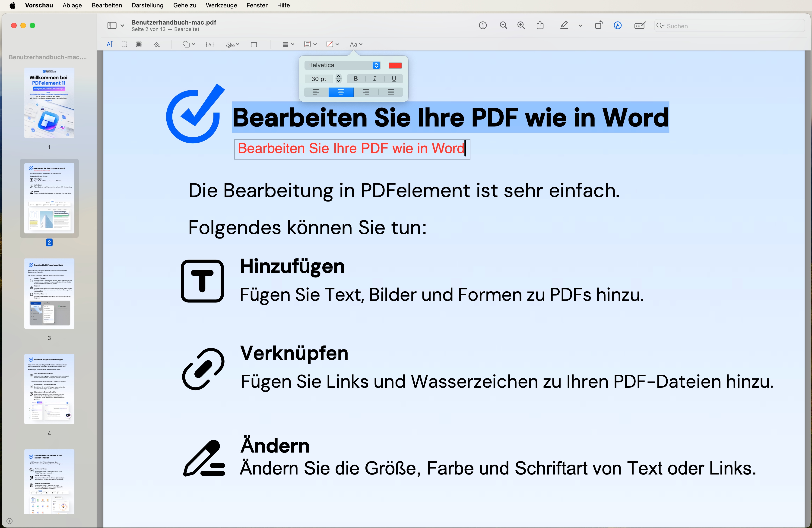Toggle the sidebar view button
The height and width of the screenshot is (528, 812).
(111, 25)
